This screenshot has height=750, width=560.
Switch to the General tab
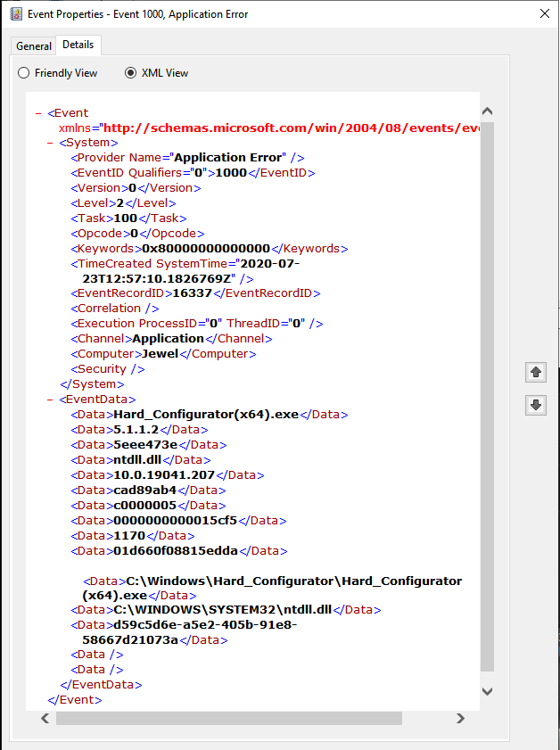(34, 45)
